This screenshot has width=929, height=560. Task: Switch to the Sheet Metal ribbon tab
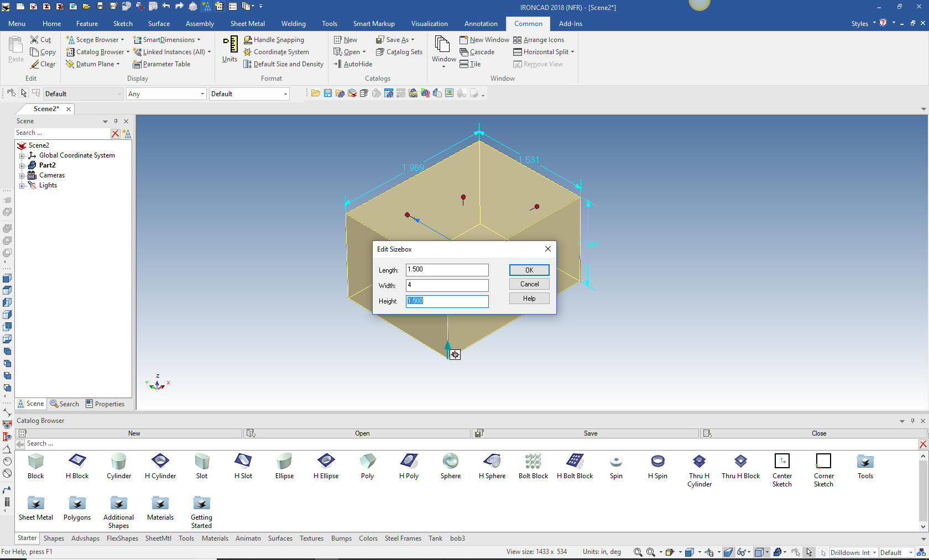click(x=247, y=24)
